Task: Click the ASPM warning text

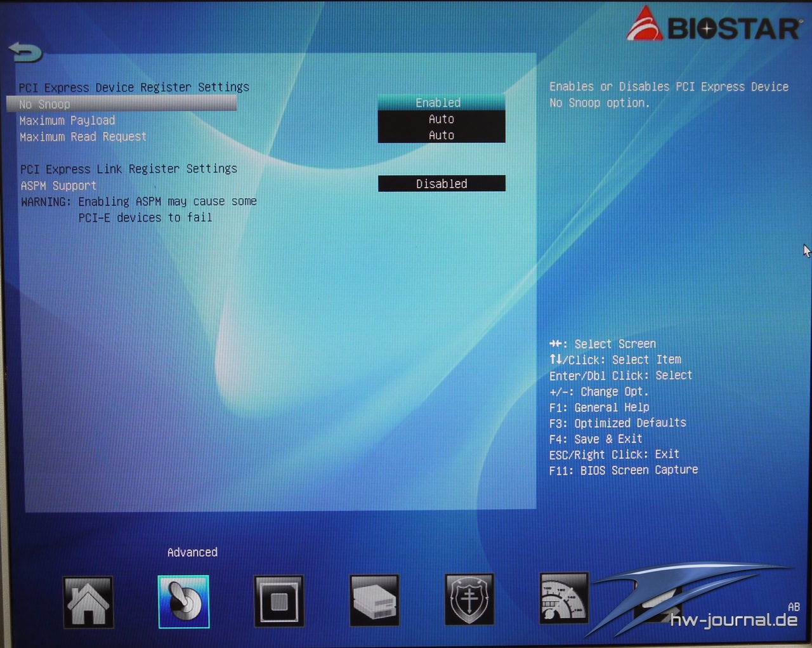Action: [x=139, y=209]
